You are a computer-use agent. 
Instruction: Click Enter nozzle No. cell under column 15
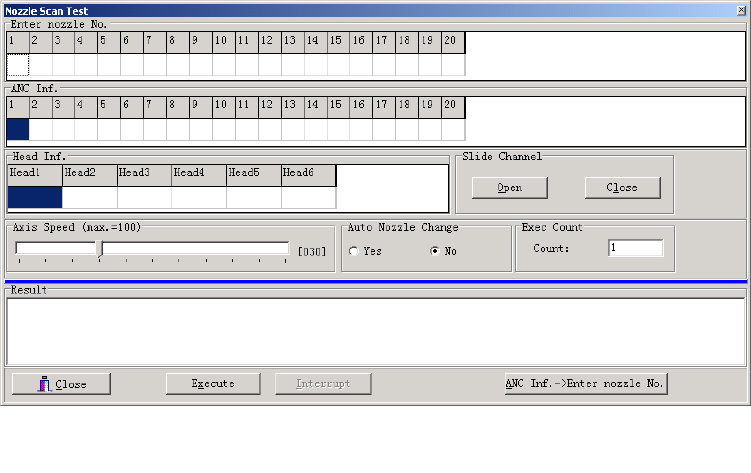339,65
